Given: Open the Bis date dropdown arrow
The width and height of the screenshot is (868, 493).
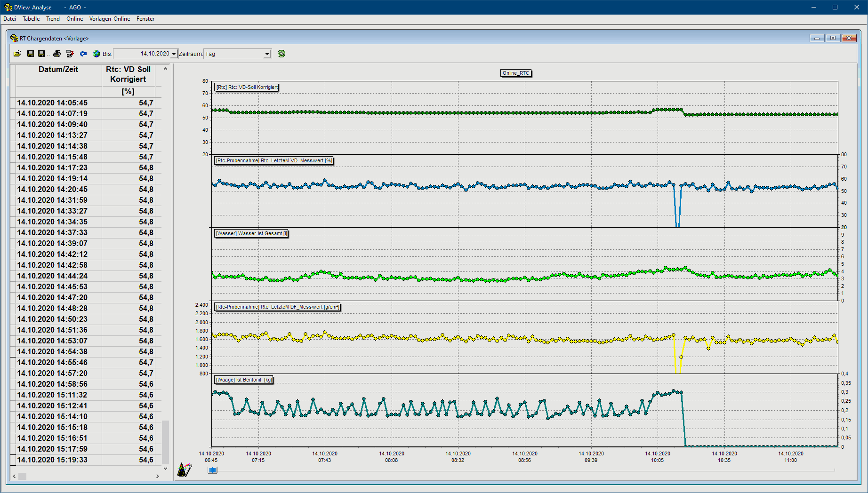Looking at the screenshot, I should pyautogui.click(x=174, y=54).
